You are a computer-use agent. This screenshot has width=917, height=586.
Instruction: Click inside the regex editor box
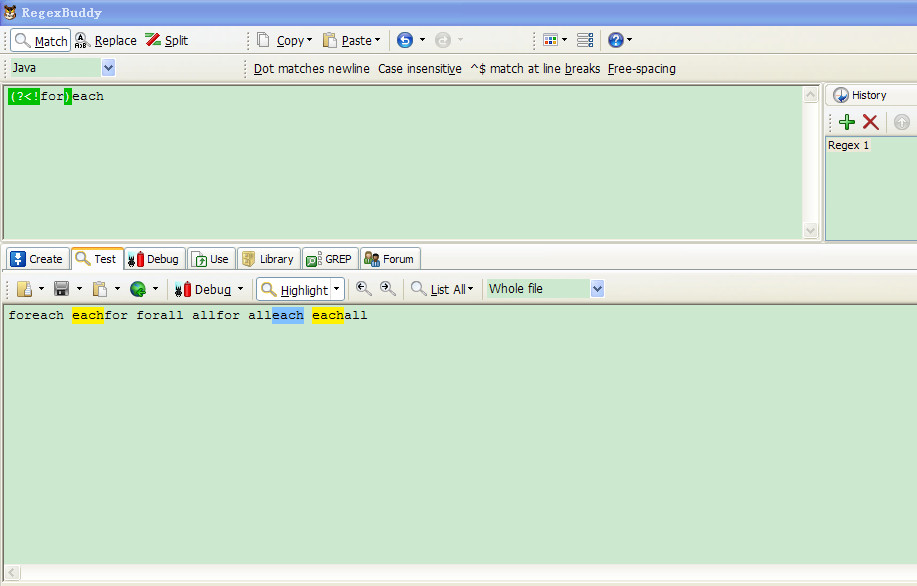(404, 163)
